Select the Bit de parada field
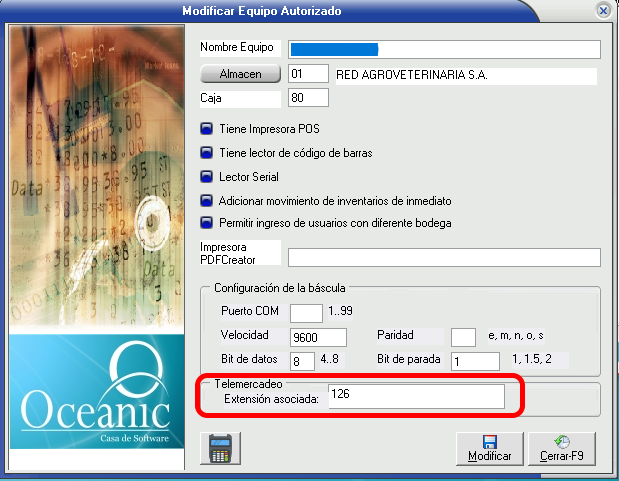Viewport: 619px width, 481px height. click(474, 361)
